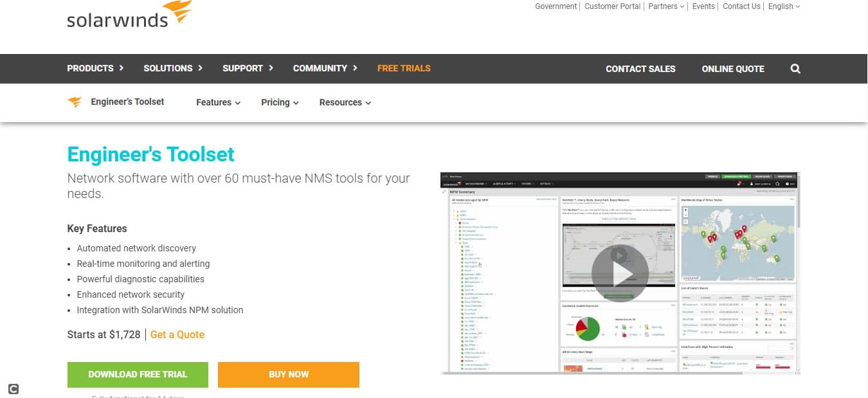This screenshot has height=398, width=868.
Task: Click the 'Starts at $1,728' price text
Action: [x=104, y=334]
